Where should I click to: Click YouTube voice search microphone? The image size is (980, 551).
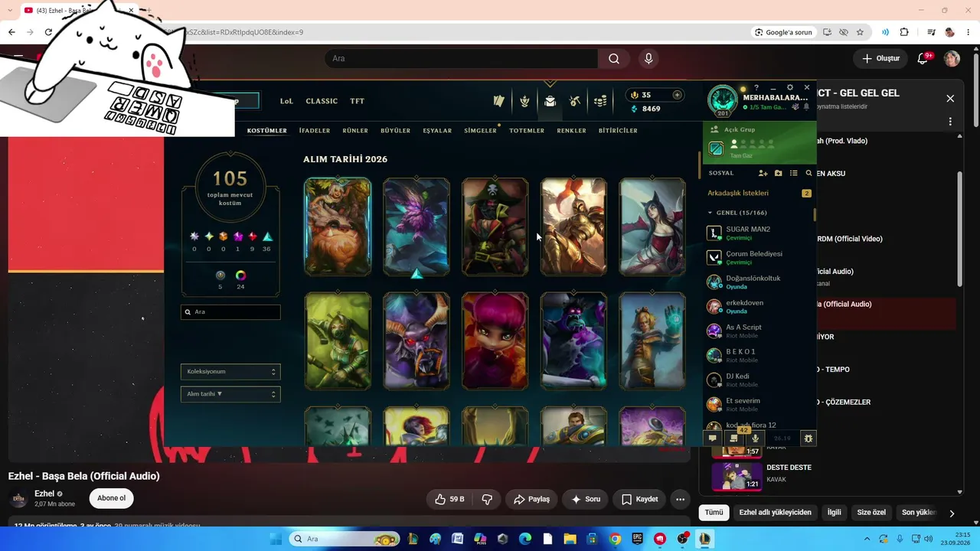[648, 58]
